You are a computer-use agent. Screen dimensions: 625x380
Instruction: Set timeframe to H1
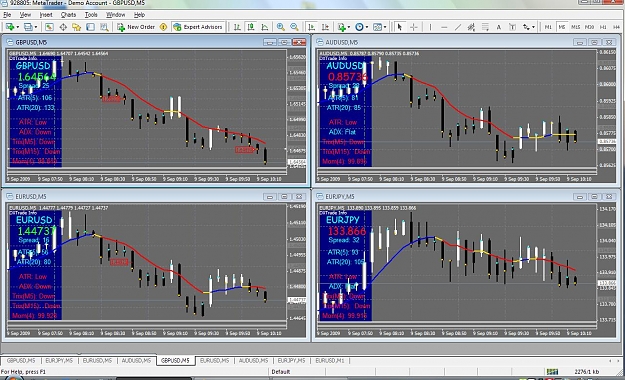603,27
